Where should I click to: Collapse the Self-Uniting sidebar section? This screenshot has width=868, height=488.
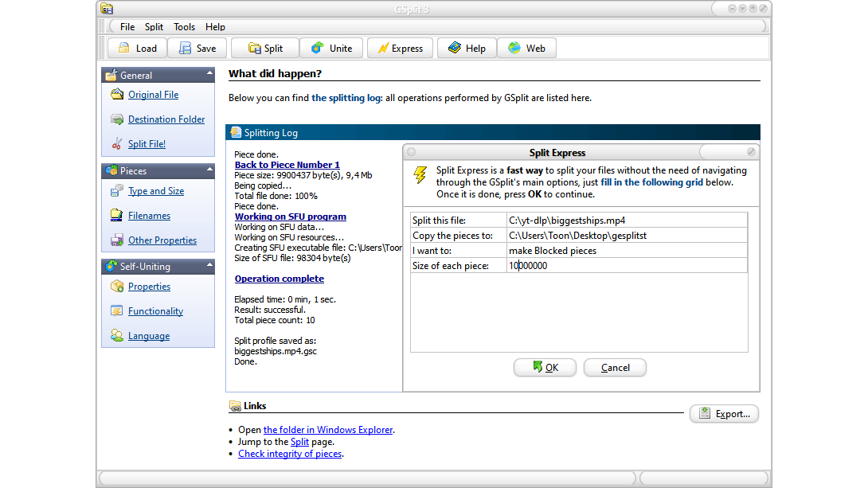209,265
